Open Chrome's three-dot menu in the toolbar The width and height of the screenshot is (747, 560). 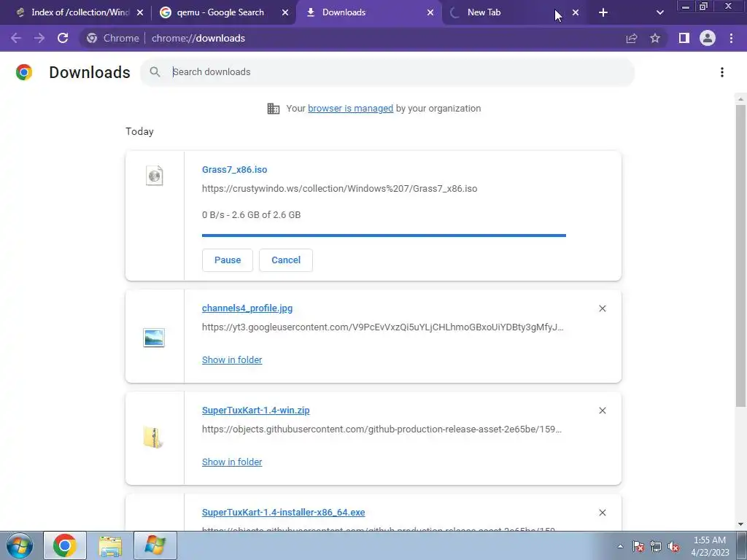(731, 38)
